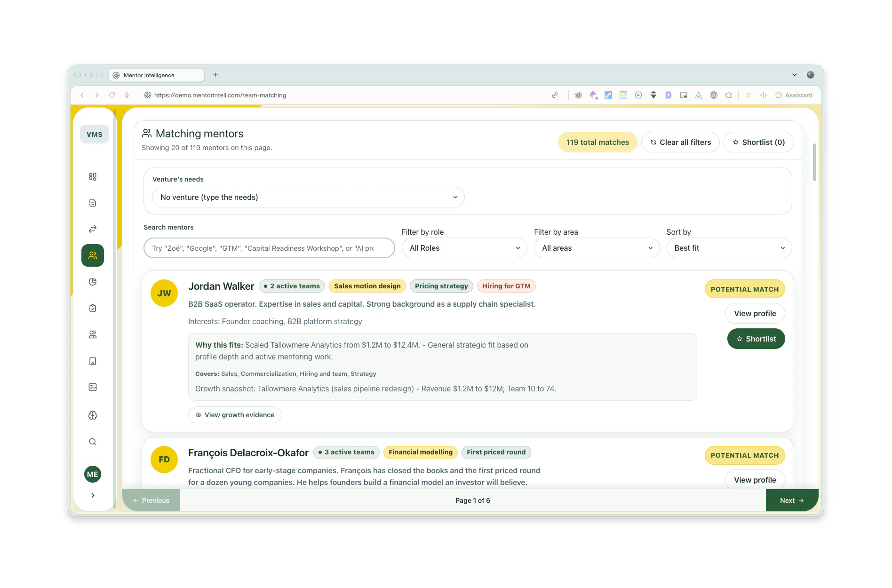Click the Pricing strategy tag
The image size is (892, 588).
441,286
